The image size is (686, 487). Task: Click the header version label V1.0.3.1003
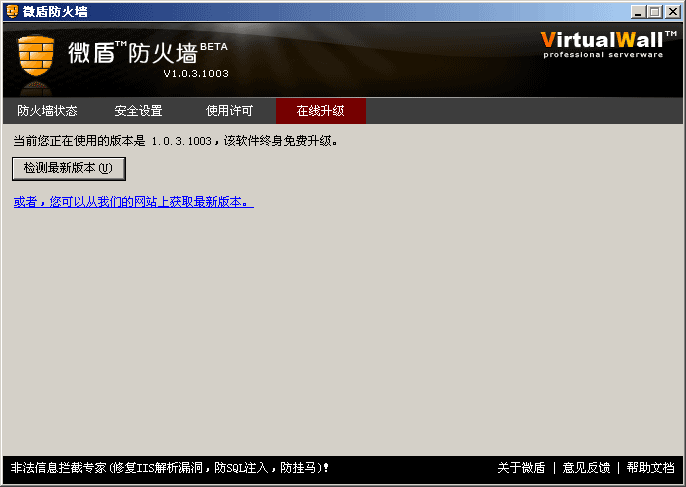coord(196,74)
